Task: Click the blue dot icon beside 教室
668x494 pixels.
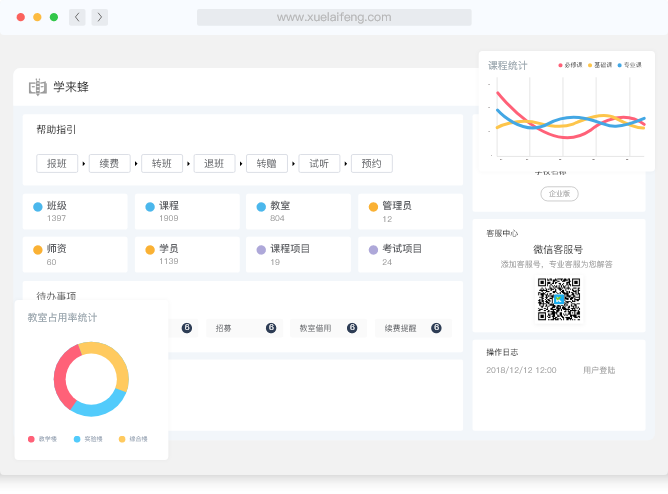Action: click(261, 207)
